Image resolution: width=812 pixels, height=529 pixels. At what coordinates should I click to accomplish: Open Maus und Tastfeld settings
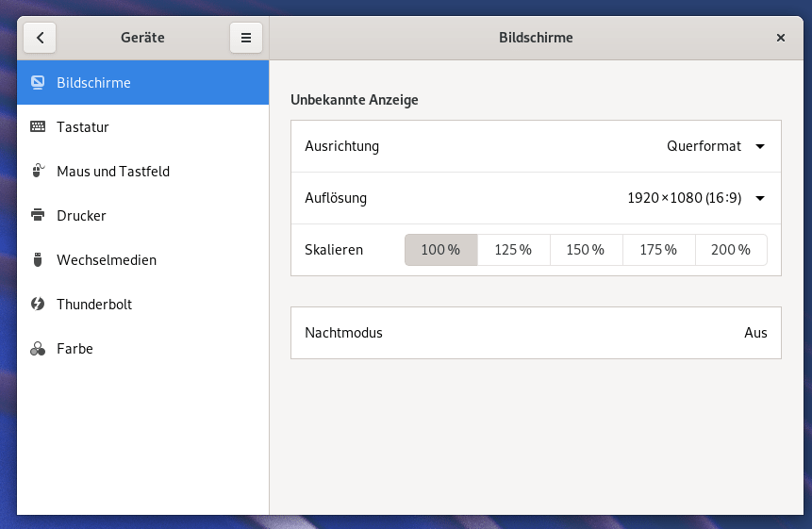coord(143,172)
